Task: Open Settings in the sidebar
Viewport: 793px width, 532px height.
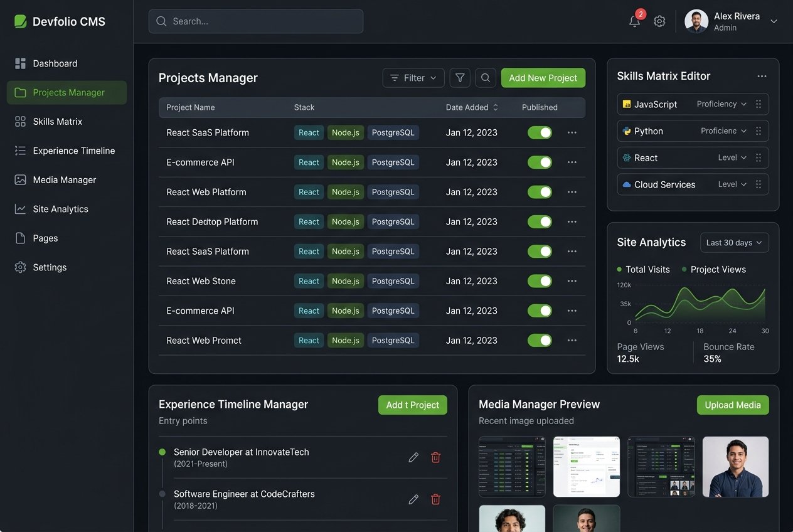Action: coord(67,267)
